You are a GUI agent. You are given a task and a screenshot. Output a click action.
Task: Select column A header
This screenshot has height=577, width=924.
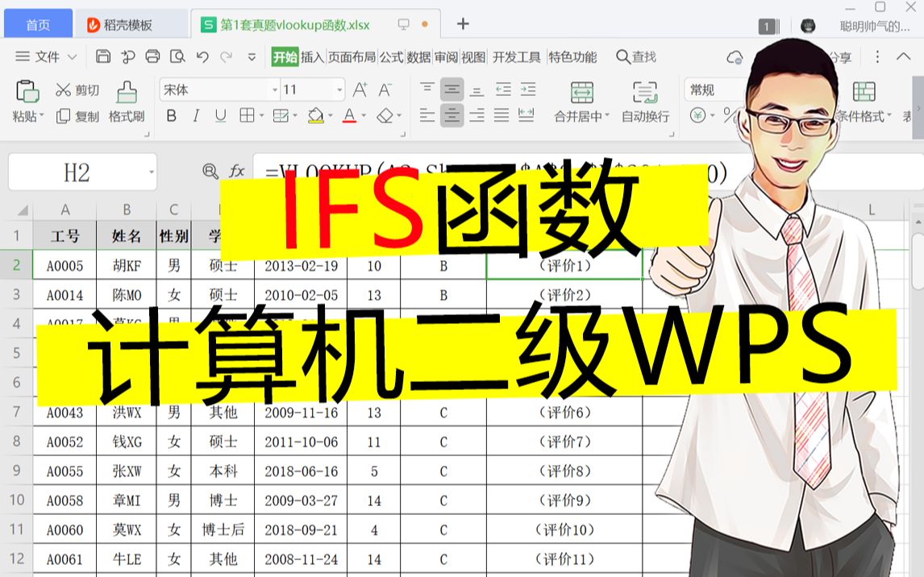(x=65, y=210)
